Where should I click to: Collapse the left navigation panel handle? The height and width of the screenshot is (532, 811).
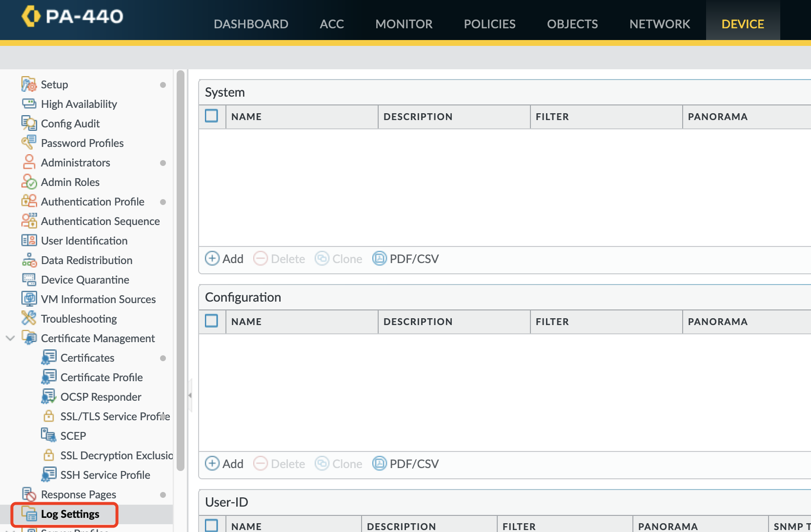tap(190, 395)
